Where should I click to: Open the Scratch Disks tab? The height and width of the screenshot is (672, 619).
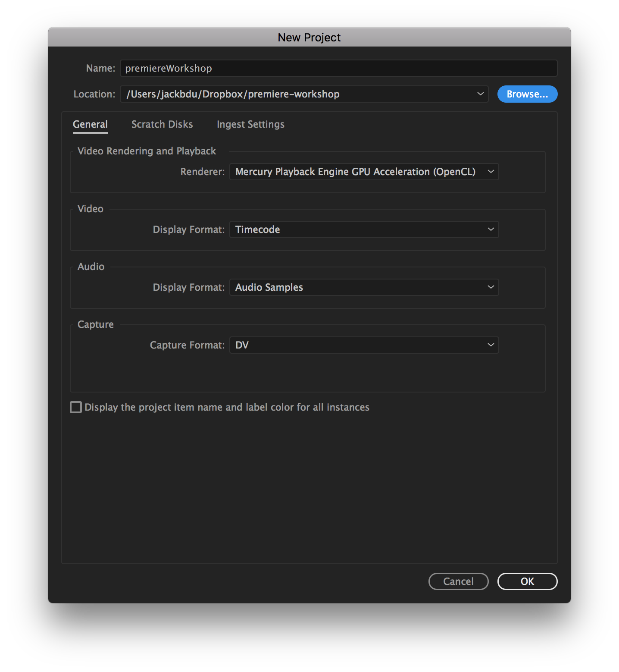[x=162, y=124]
